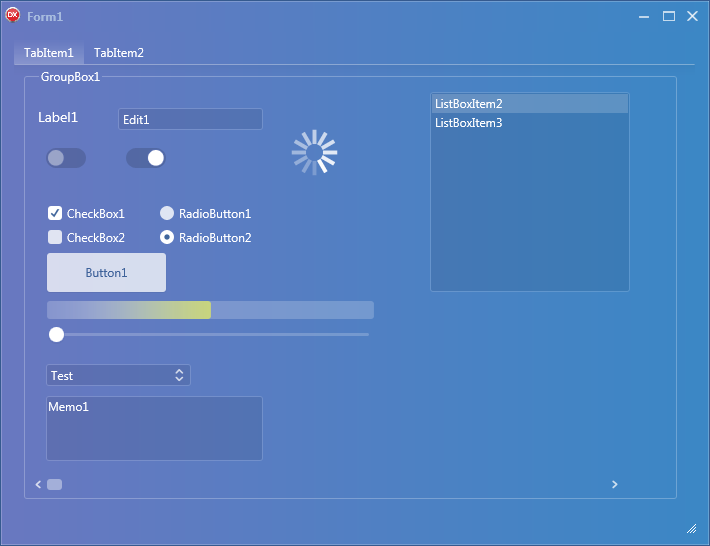This screenshot has width=710, height=546.
Task: Click the yellow progress bar
Action: pos(210,310)
